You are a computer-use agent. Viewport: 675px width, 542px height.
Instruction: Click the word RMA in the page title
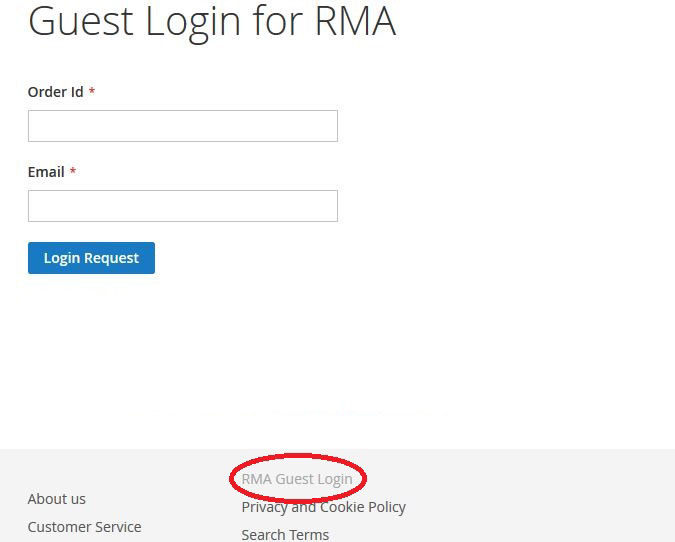click(355, 21)
